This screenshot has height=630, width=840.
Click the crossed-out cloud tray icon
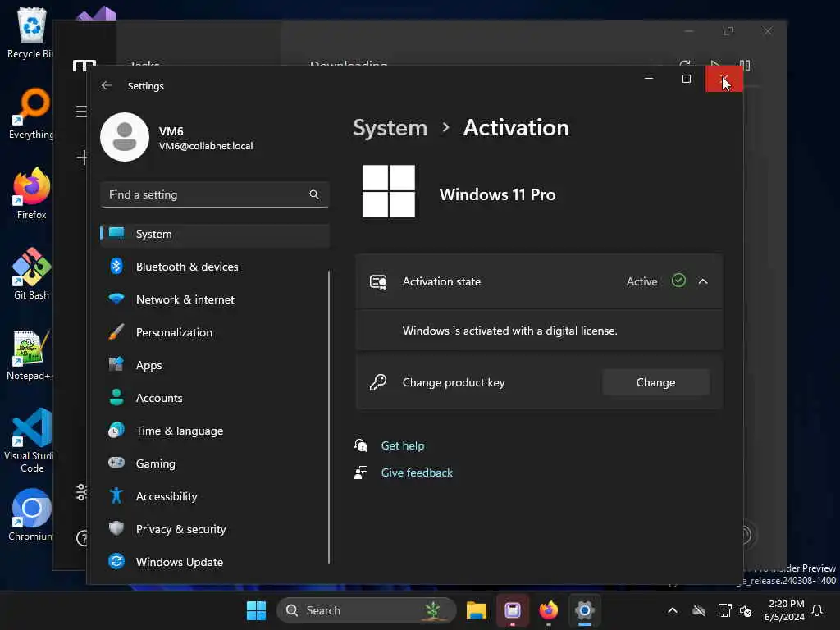699,610
